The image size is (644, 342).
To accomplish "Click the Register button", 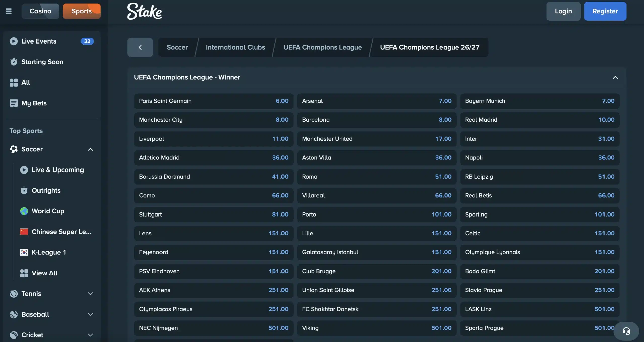I will (605, 11).
